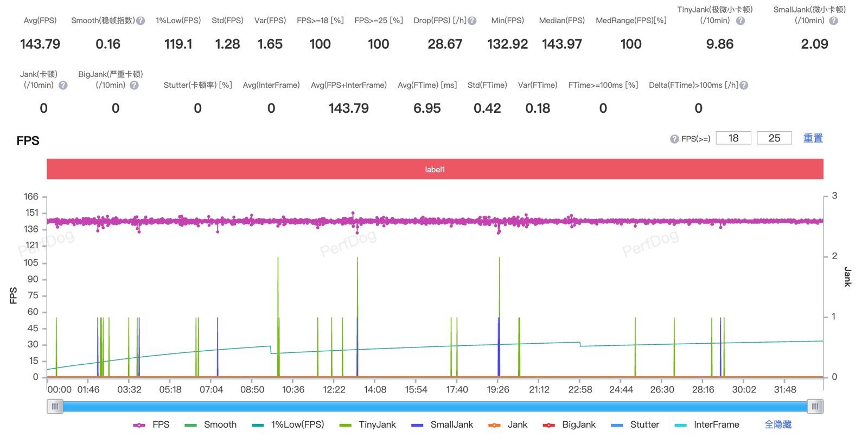Click help icon before FPS(>=) label
The width and height of the screenshot is (868, 438).
(674, 139)
